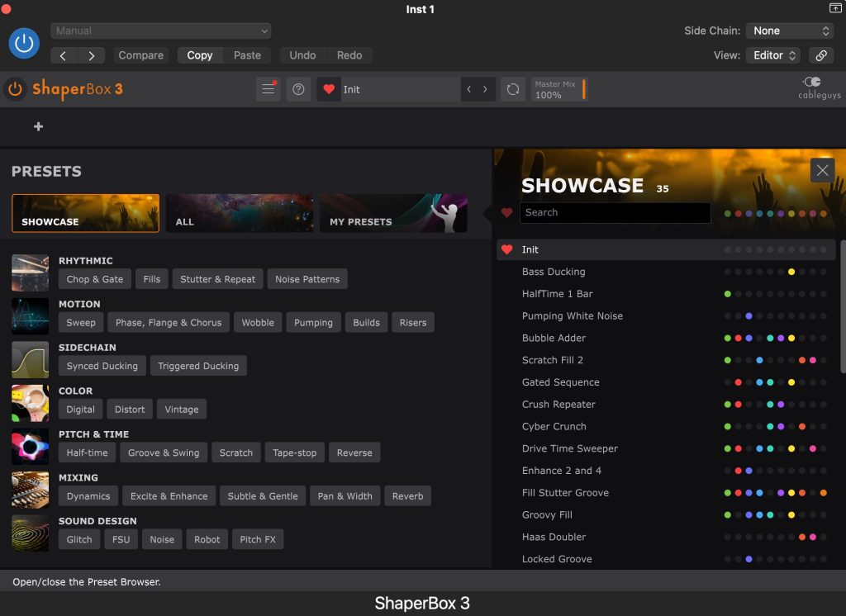
Task: Adjust the Master Mix orange slider
Action: tap(584, 89)
